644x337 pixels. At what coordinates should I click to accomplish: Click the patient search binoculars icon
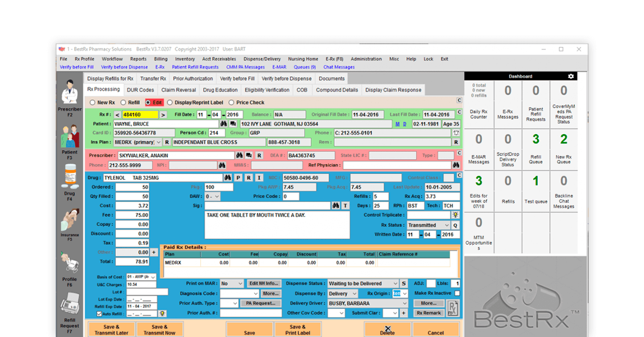(224, 124)
